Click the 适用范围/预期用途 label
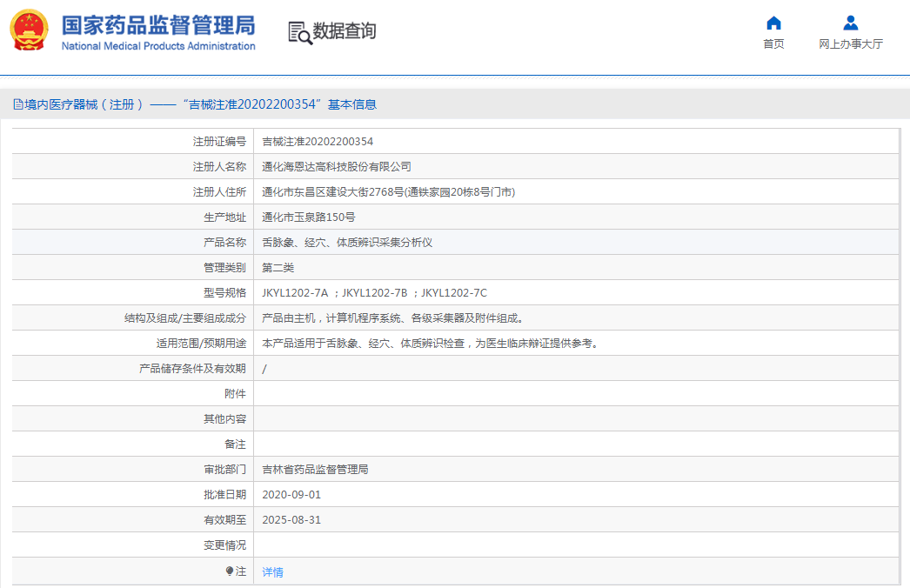The image size is (910, 588). [201, 344]
